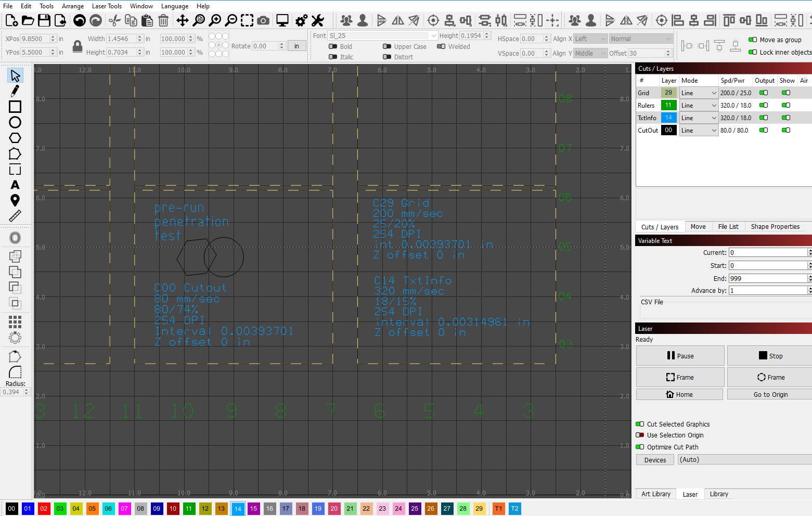Select the red 02 color swatch
This screenshot has height=516, width=812.
point(44,509)
